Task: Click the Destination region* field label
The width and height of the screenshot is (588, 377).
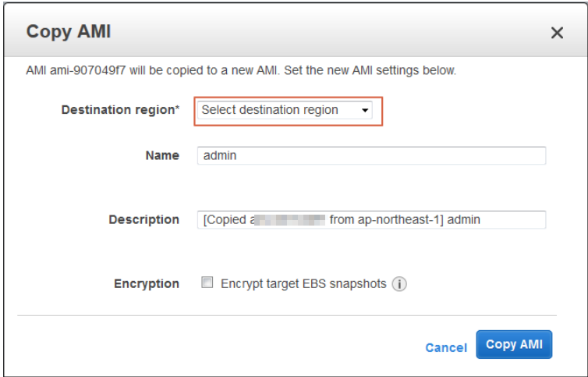Action: [x=120, y=110]
